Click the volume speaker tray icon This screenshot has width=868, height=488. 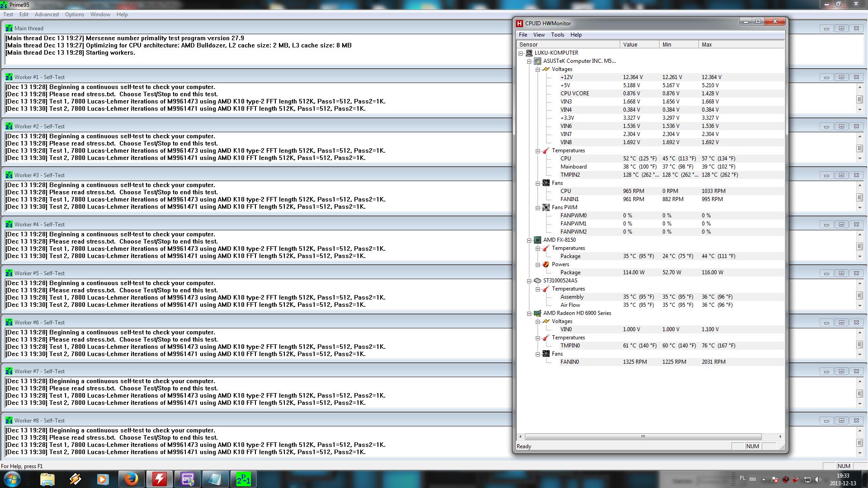tap(818, 479)
